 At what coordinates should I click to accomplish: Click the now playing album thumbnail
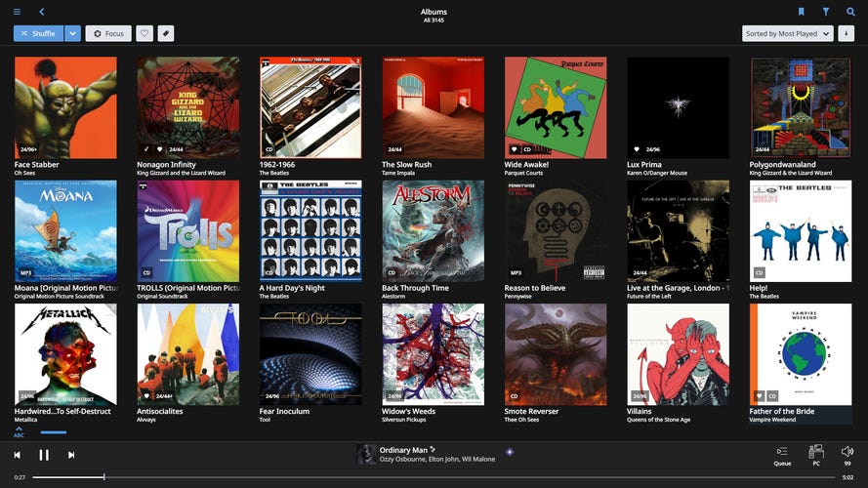tap(365, 454)
